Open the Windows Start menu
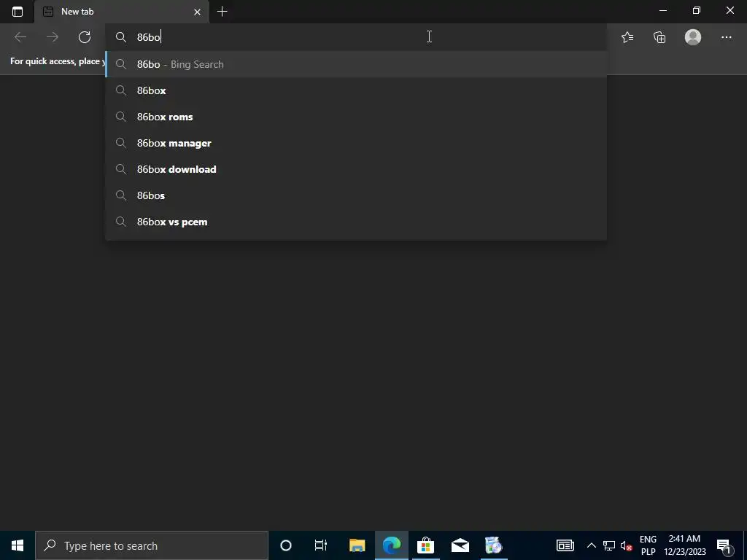Viewport: 747px width, 560px height. pos(18,545)
